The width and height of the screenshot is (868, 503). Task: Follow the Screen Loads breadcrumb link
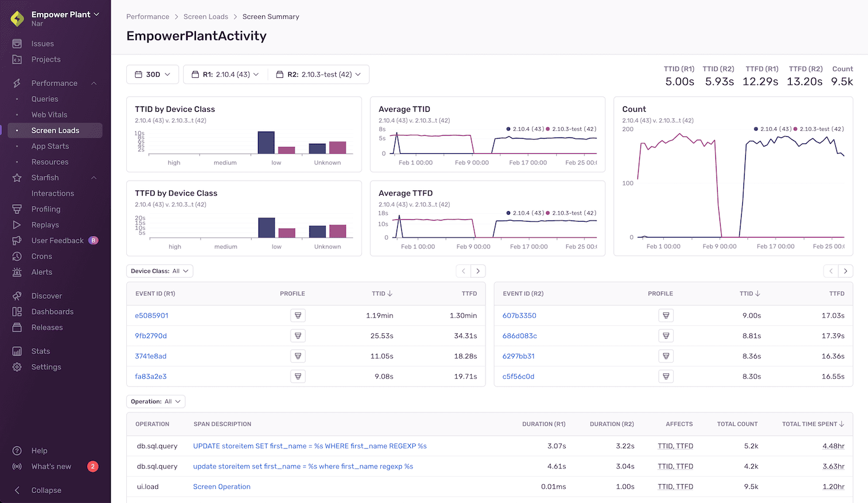(x=206, y=16)
